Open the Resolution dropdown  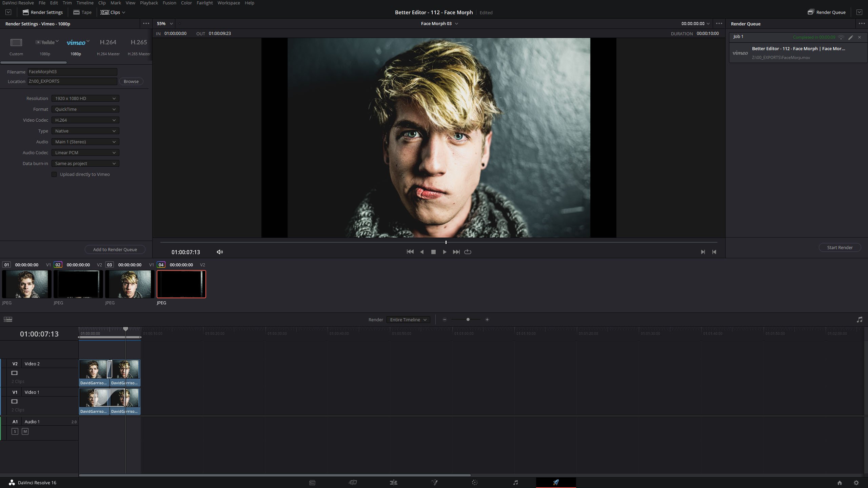85,98
